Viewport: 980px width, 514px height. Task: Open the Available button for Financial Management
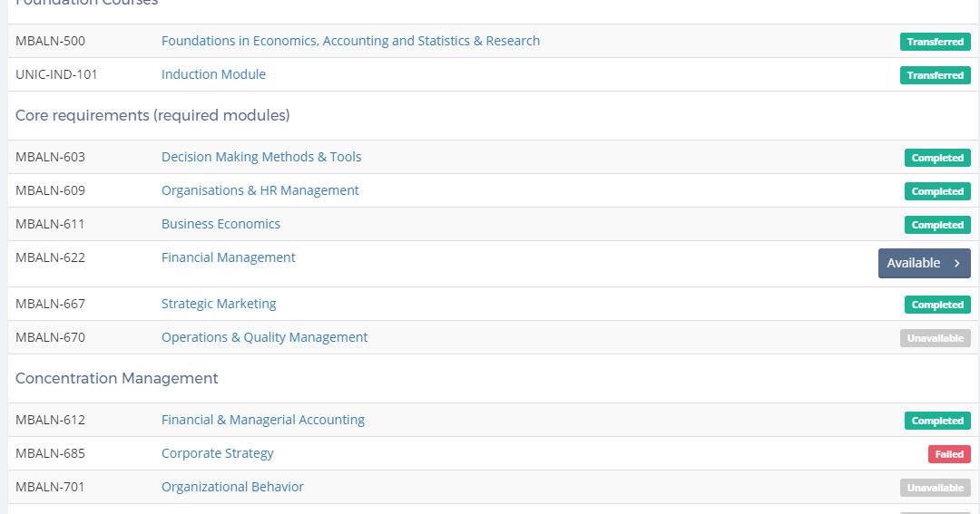925,264
